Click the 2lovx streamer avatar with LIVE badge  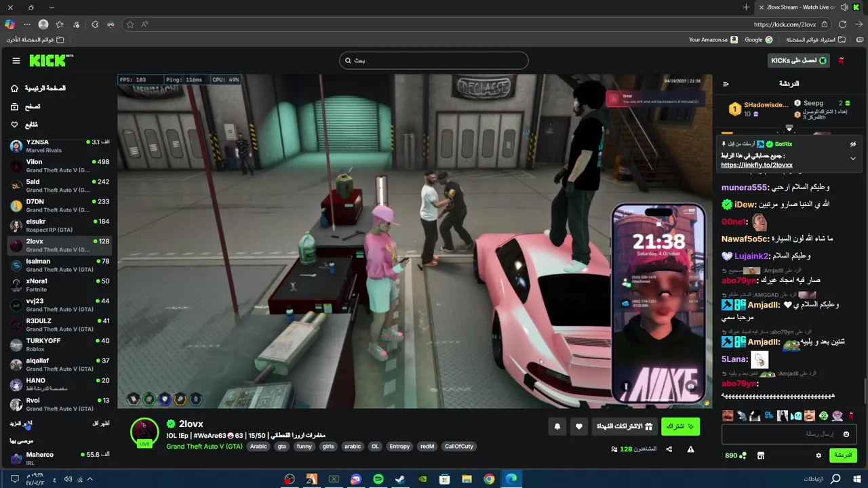click(144, 433)
